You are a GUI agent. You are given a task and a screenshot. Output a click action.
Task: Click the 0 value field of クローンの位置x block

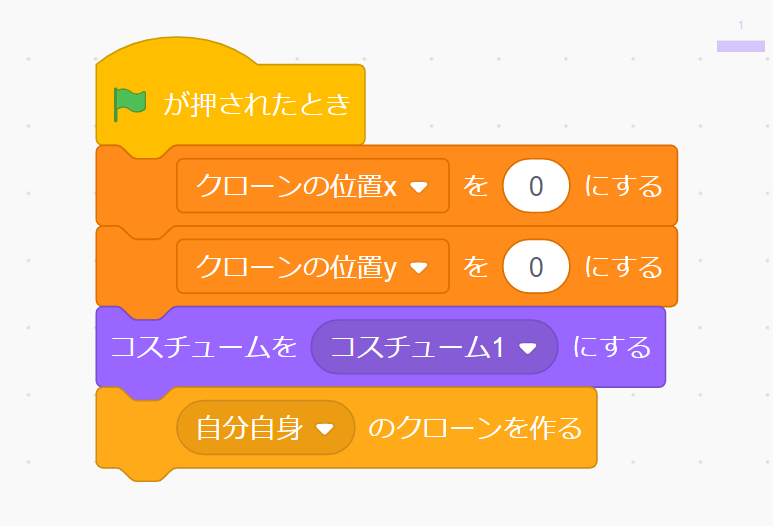[536, 186]
